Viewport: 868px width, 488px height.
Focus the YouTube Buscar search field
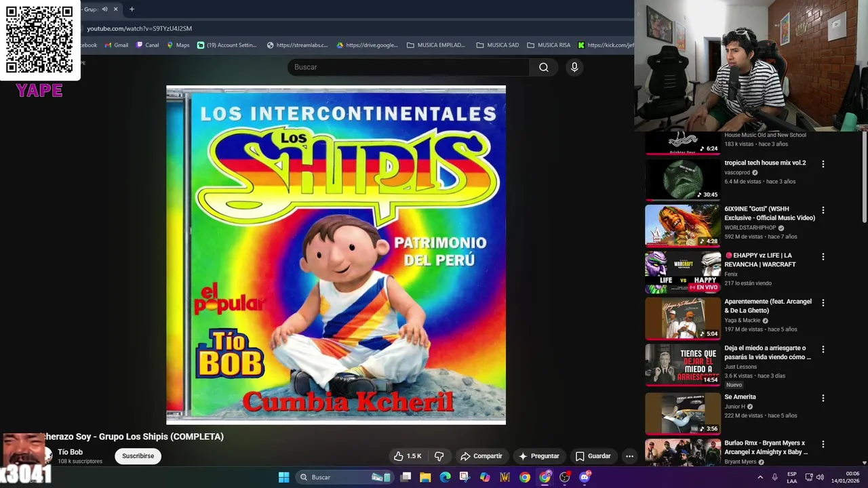point(409,67)
